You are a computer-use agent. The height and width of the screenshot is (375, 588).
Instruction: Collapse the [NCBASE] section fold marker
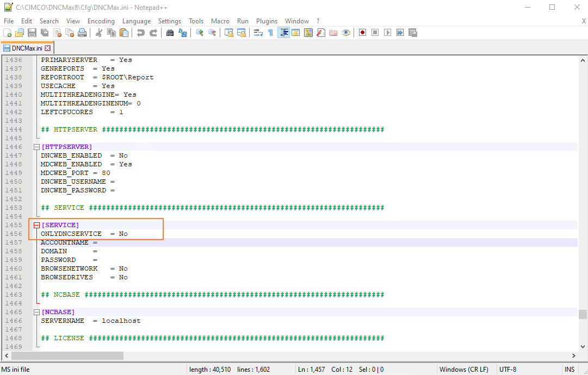37,312
